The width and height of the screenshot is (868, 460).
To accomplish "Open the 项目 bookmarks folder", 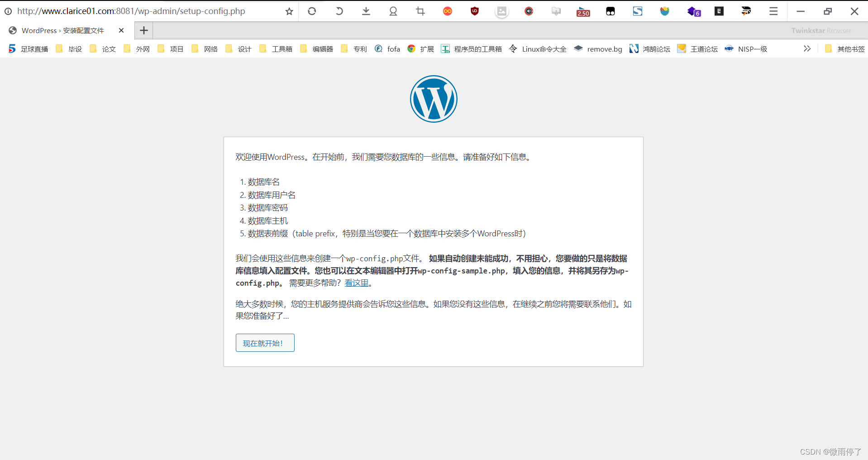I will point(171,49).
